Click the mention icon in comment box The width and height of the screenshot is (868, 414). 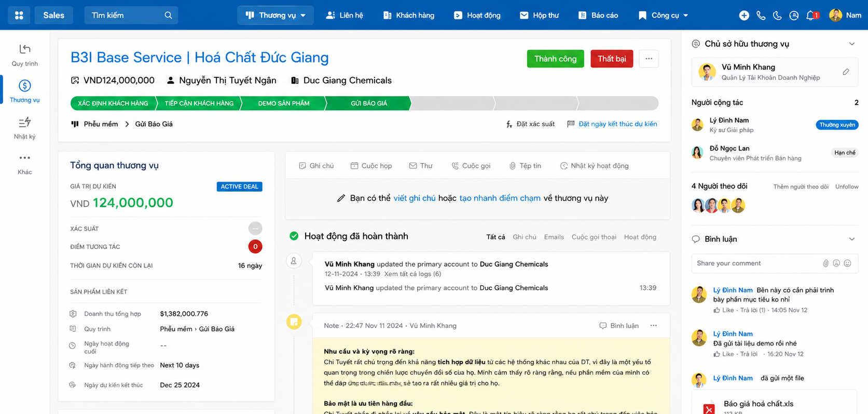tap(836, 263)
